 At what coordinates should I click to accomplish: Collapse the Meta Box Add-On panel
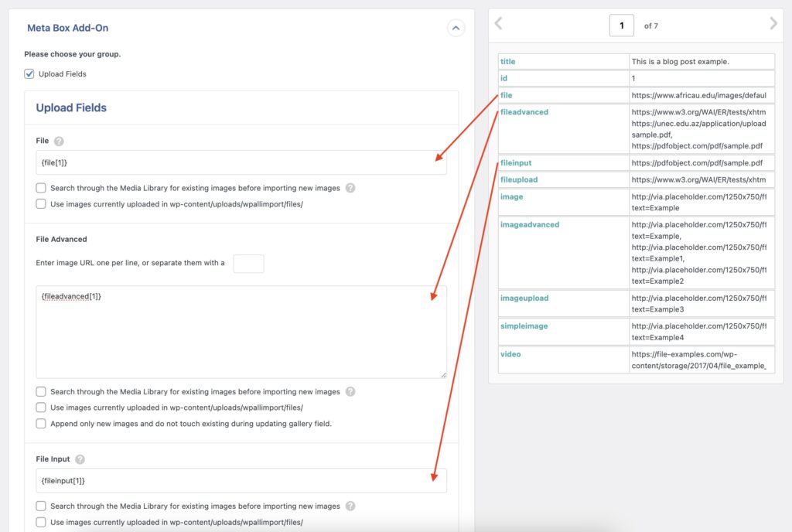pyautogui.click(x=456, y=28)
